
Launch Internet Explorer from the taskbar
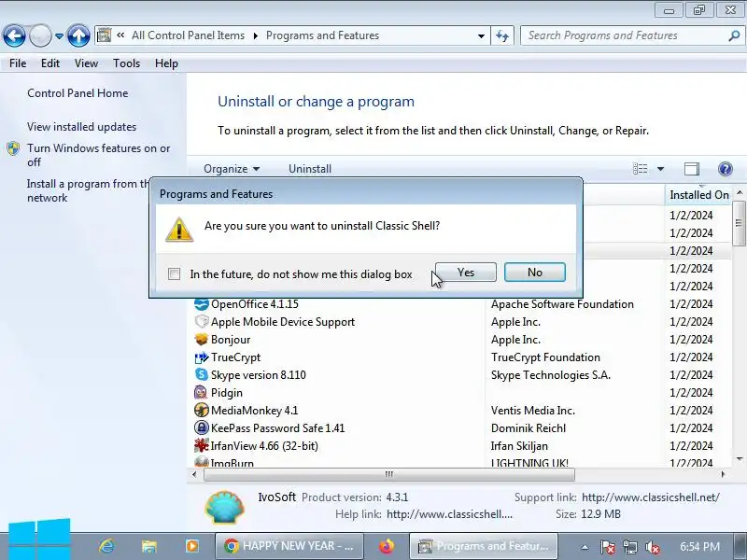(x=106, y=546)
